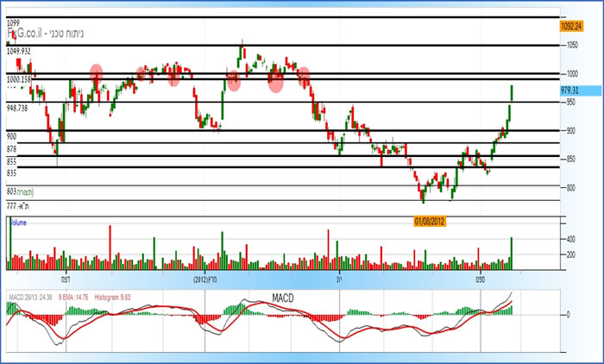Click the 878 horizontal level label
This screenshot has height=364, width=604.
13,149
